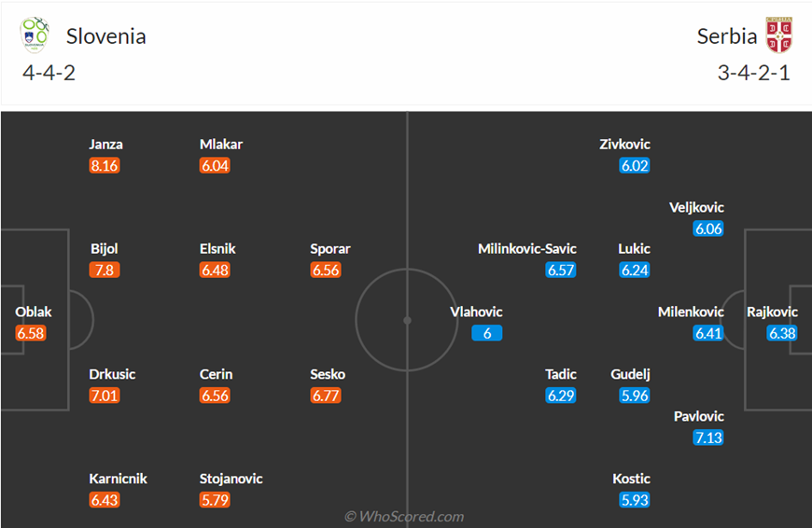Select Pavlovic's 7.13 rating badge
The width and height of the screenshot is (812, 528).
(x=707, y=438)
